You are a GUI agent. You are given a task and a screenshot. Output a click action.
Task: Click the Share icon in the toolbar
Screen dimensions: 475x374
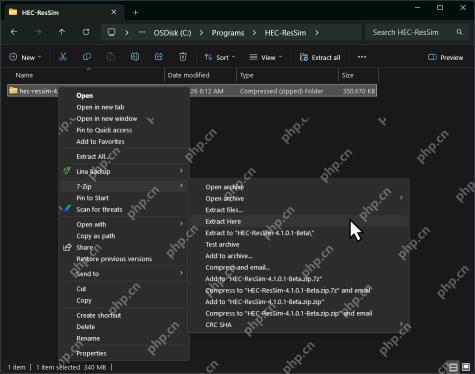(159, 57)
